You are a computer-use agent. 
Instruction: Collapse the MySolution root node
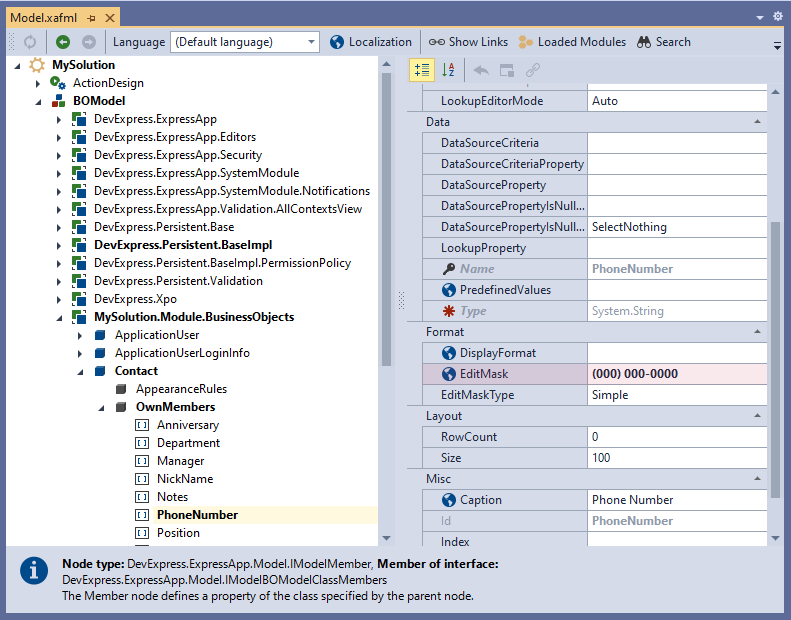[18, 66]
